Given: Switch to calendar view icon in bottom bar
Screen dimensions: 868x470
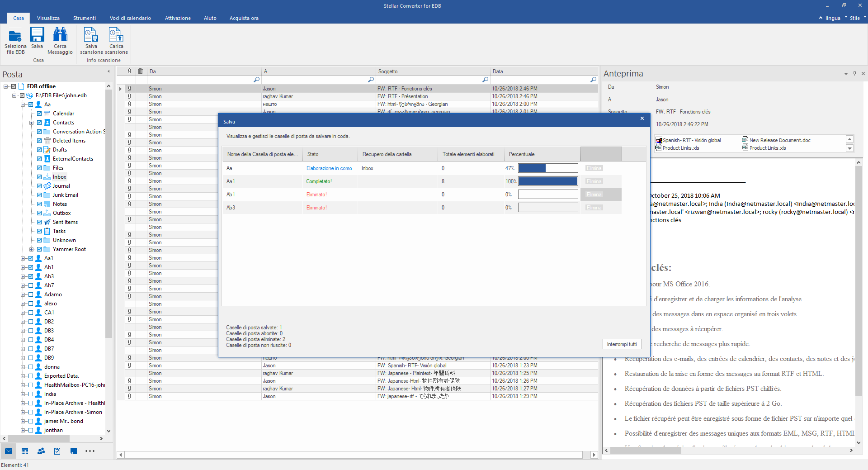Looking at the screenshot, I should click(25, 451).
